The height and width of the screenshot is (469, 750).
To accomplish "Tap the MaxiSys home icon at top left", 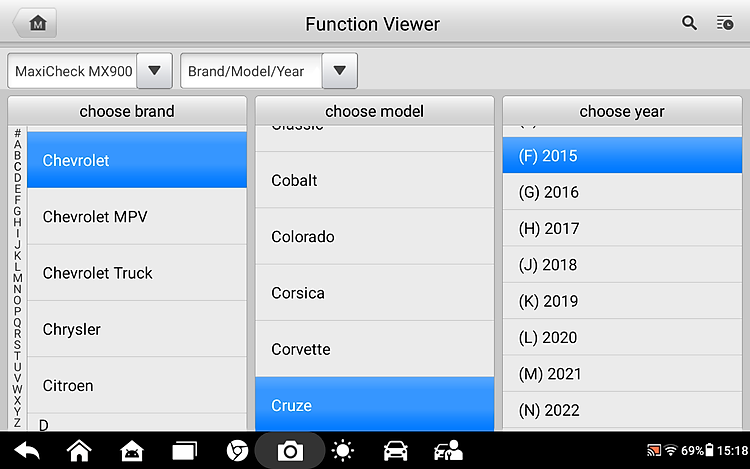I will 35,23.
